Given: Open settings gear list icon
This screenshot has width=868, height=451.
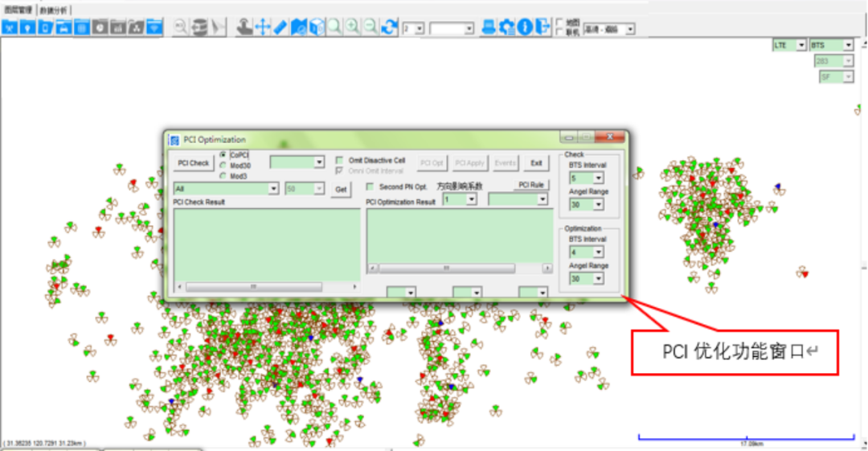Looking at the screenshot, I should point(506,27).
